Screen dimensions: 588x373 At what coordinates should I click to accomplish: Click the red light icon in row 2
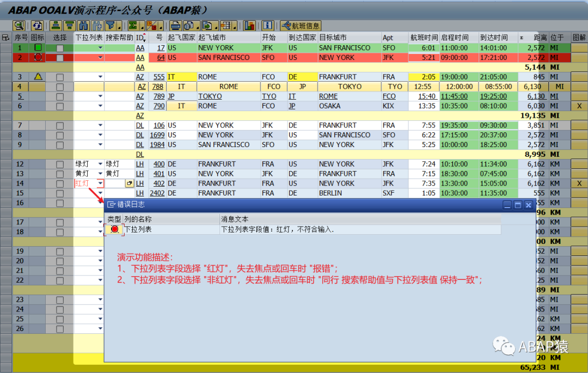(x=38, y=57)
